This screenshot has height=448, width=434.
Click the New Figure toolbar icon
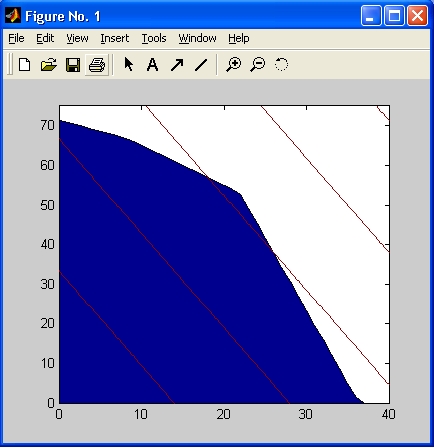point(24,64)
